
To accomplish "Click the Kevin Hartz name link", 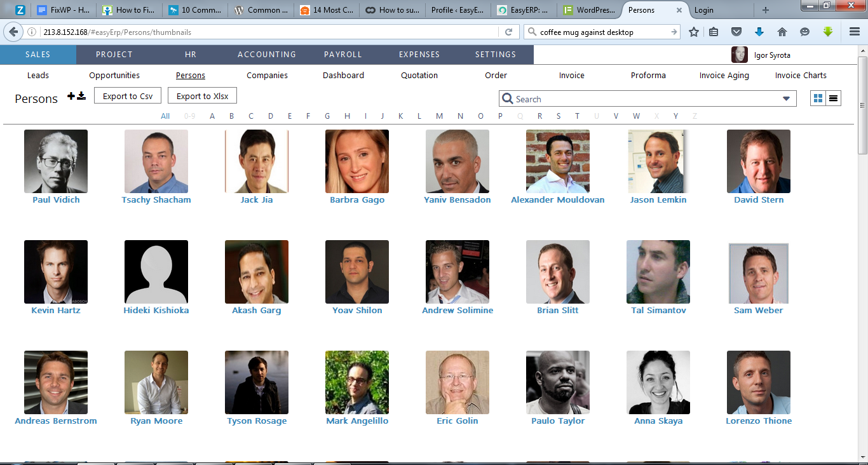I will (x=56, y=310).
